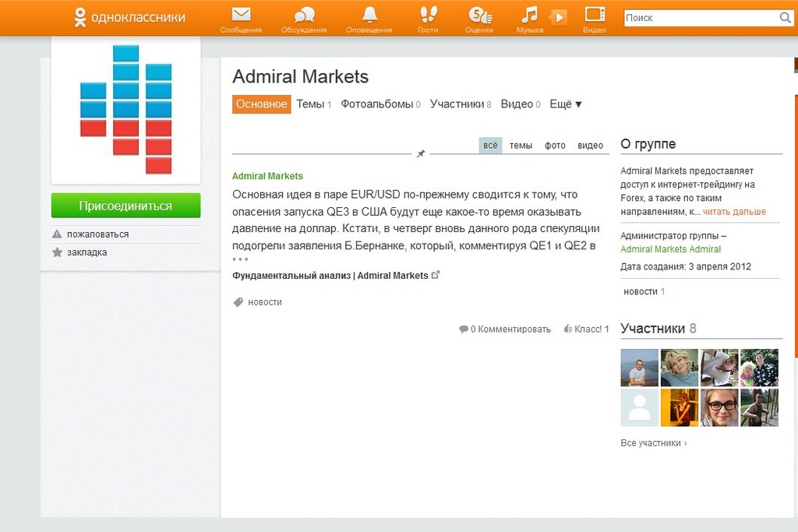Click the search magnifier icon
This screenshot has width=798, height=532.
coord(786,18)
